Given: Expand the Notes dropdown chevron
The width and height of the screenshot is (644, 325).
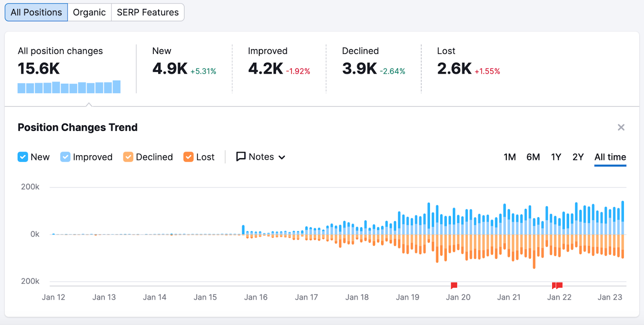Looking at the screenshot, I should [282, 157].
